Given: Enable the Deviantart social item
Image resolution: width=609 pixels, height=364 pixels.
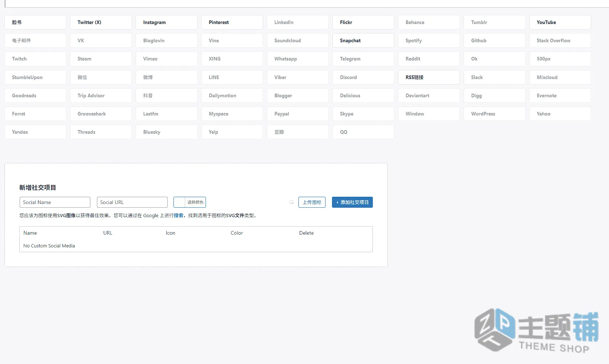Looking at the screenshot, I should 429,95.
